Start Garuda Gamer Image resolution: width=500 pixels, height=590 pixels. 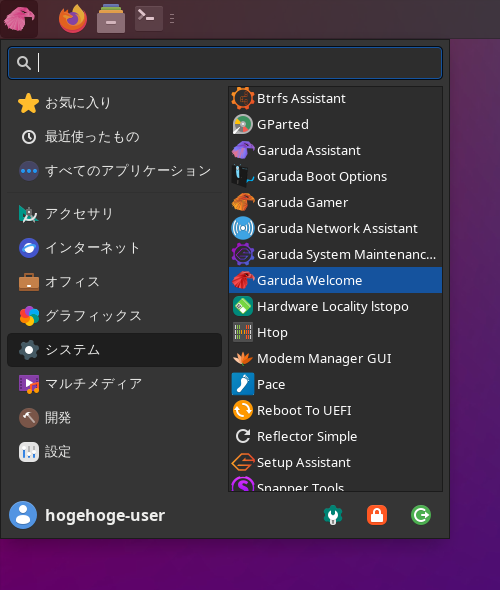pos(335,202)
